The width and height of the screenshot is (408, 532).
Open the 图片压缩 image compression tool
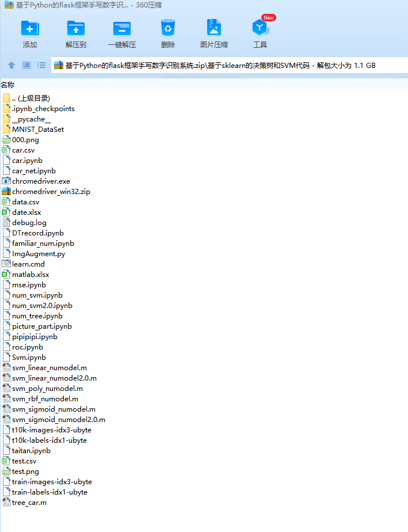(213, 28)
